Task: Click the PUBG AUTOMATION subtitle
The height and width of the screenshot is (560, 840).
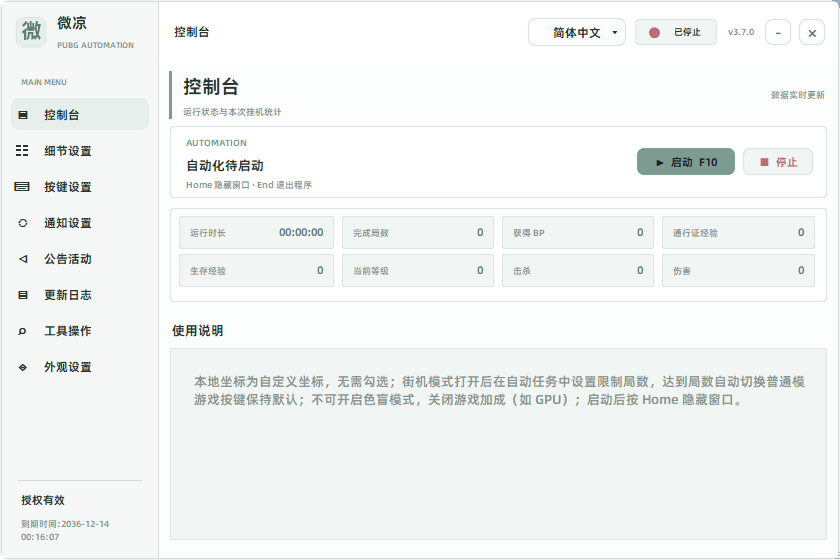Action: (x=95, y=46)
